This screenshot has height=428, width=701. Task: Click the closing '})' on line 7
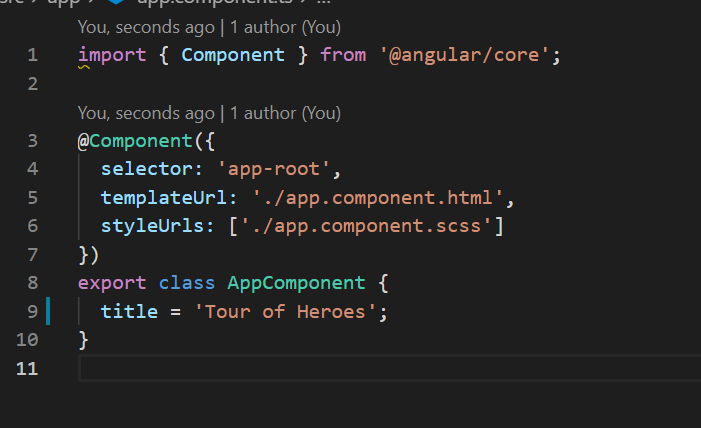89,255
